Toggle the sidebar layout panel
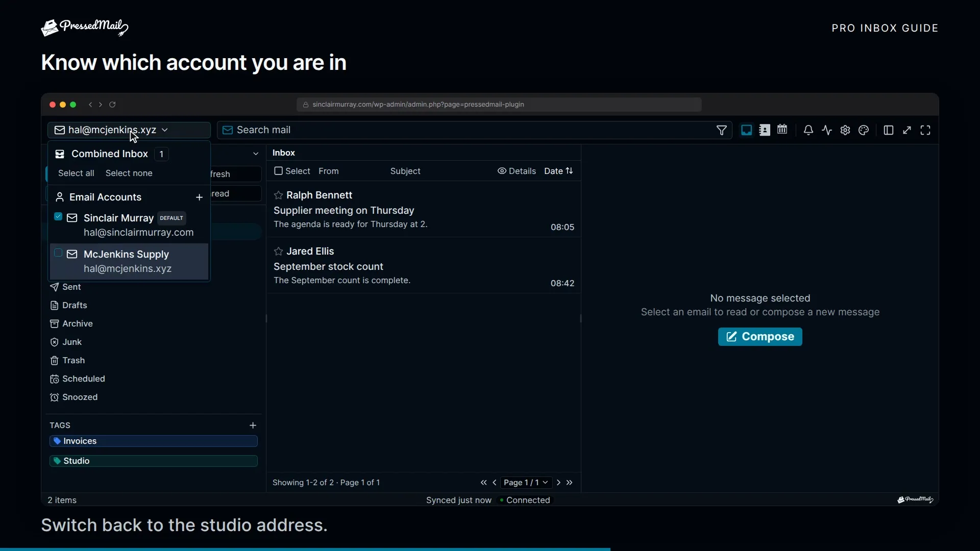 click(x=888, y=131)
